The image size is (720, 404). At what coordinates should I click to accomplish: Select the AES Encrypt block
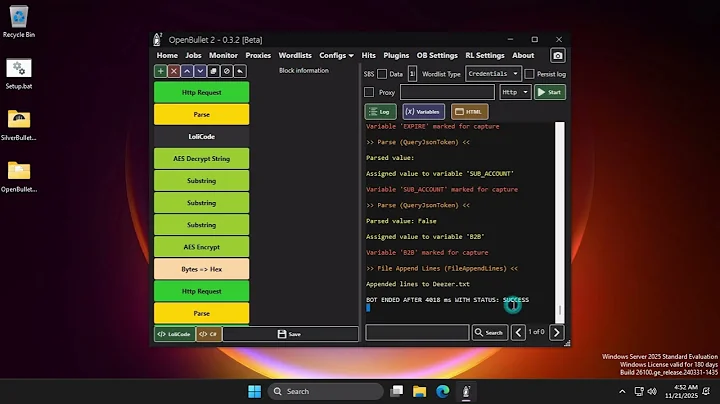coord(202,247)
